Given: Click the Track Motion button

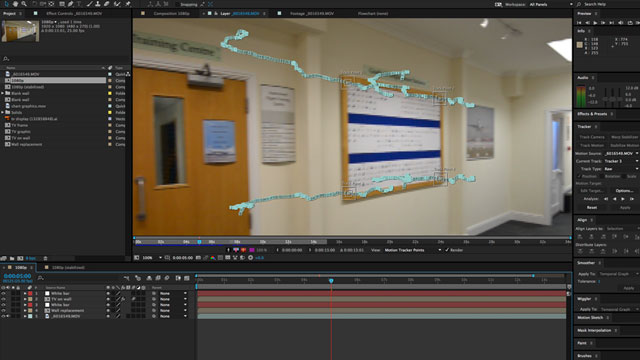Looking at the screenshot, I should 592,145.
